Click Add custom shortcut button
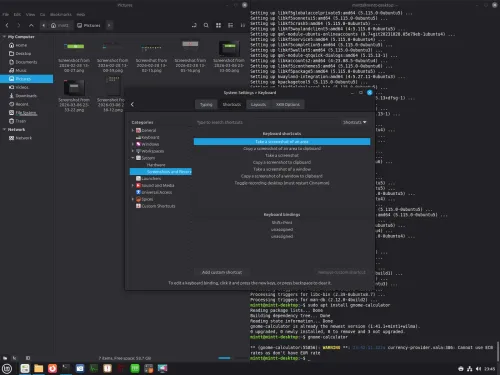500x375 pixels. [x=222, y=272]
